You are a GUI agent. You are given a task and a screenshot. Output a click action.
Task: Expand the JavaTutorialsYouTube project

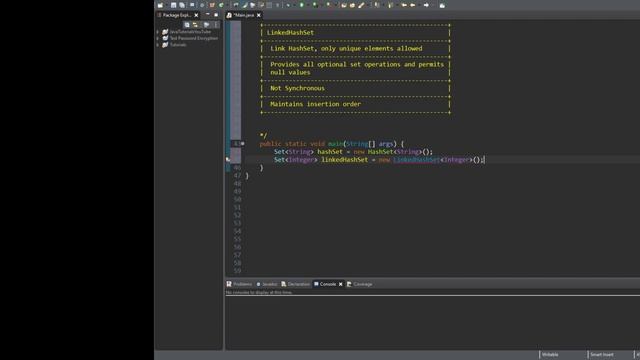(x=158, y=31)
